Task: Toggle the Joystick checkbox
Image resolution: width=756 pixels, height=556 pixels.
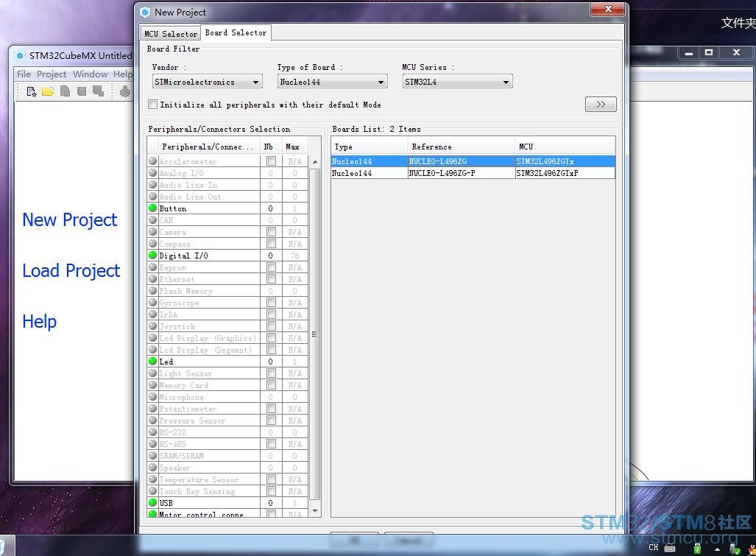Action: coord(271,326)
